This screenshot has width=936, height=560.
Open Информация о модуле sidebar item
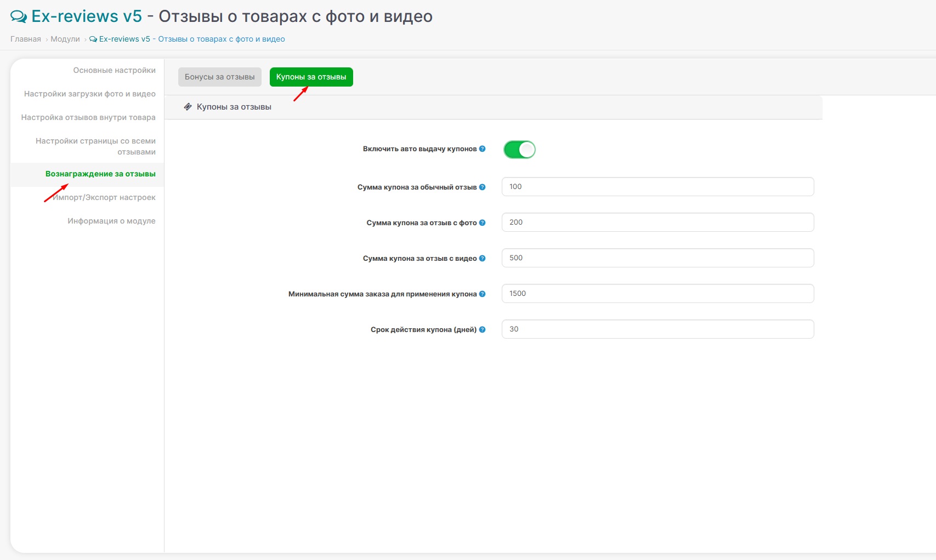[111, 221]
